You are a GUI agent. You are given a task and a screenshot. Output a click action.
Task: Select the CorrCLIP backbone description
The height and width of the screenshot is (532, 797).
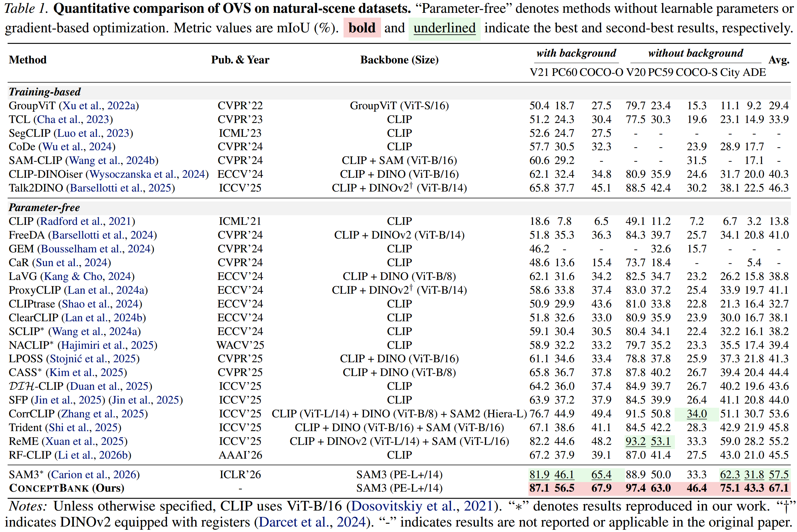pos(400,414)
